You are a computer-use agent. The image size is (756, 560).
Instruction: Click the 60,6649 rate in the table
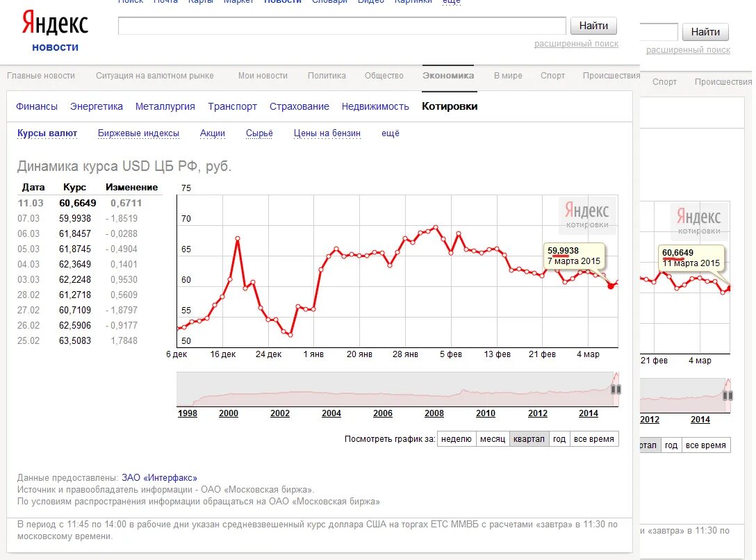[x=78, y=204]
